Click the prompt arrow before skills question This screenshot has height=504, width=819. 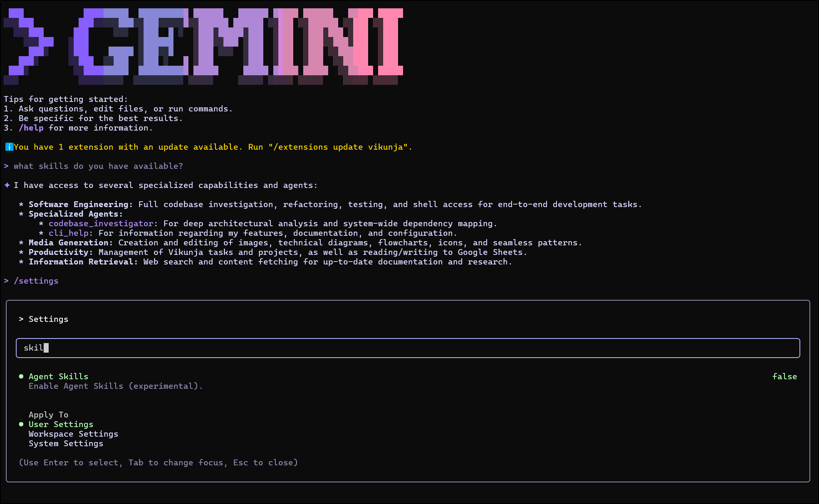coord(6,166)
